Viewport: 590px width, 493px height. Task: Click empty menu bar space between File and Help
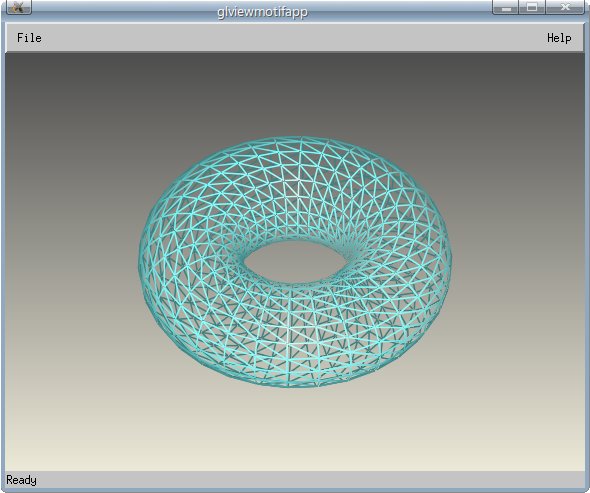coord(293,38)
